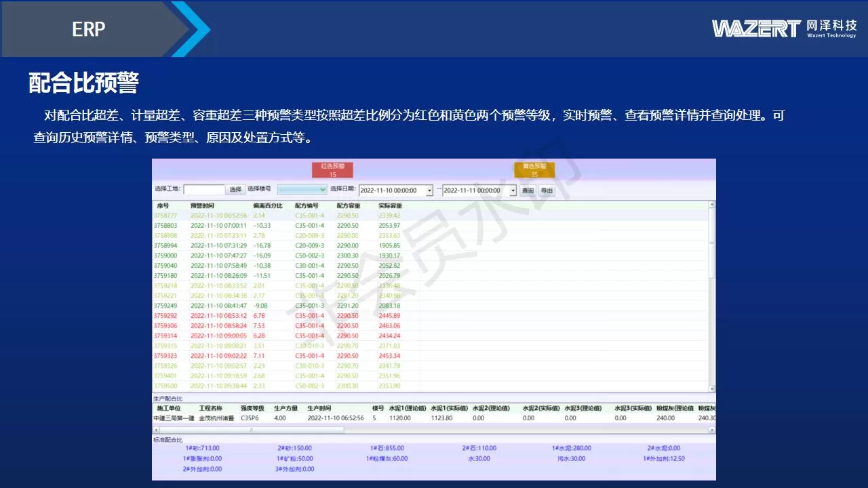Click the strength grade cell C35P6
The image size is (868, 488).
pos(250,418)
